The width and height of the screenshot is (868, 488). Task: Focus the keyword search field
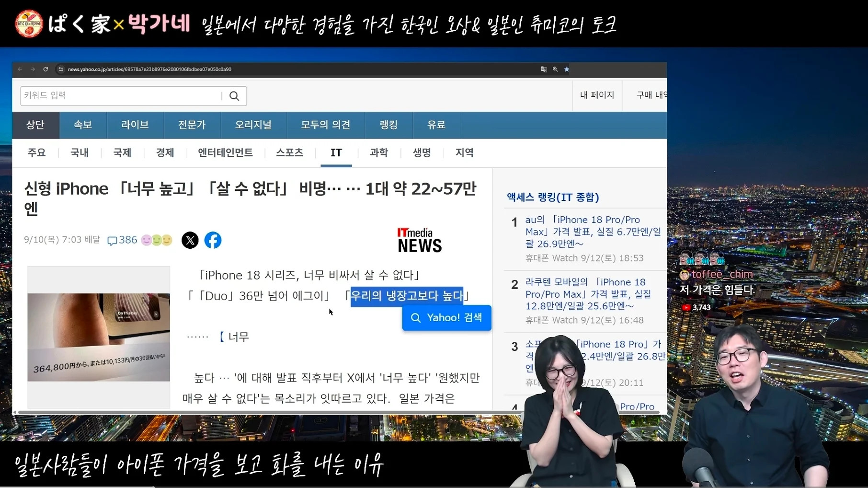coord(121,96)
